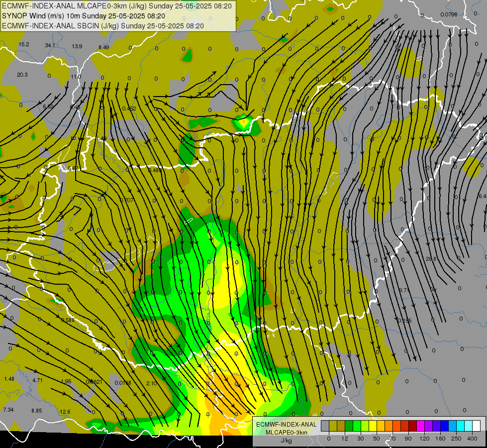Image resolution: width=487 pixels, height=448 pixels.
Task: Click the legend label MLCAPE0-3km
Action: click(x=286, y=433)
